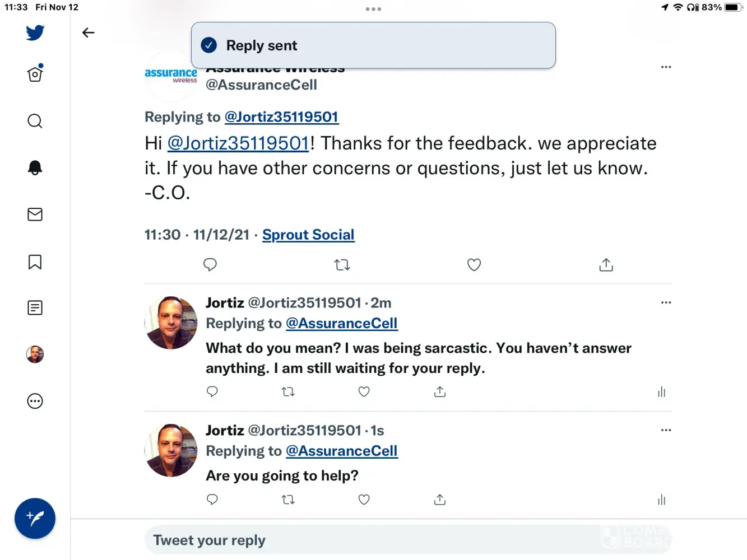This screenshot has width=747, height=560.
Task: Like the 'Are you going to help?' reply
Action: (x=364, y=500)
